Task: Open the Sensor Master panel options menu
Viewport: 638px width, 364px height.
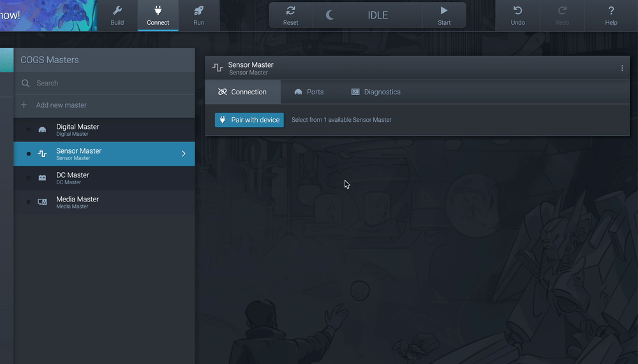Action: coord(622,68)
